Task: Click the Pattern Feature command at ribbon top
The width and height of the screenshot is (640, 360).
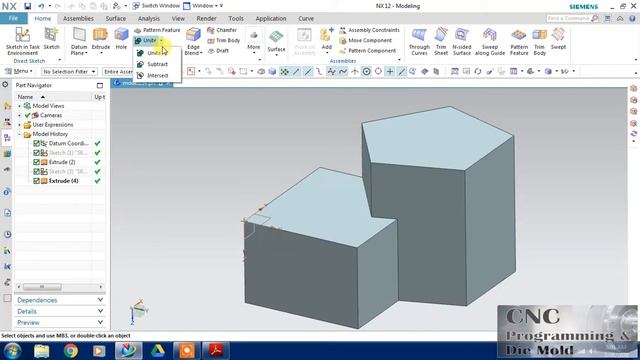Action: (157, 30)
